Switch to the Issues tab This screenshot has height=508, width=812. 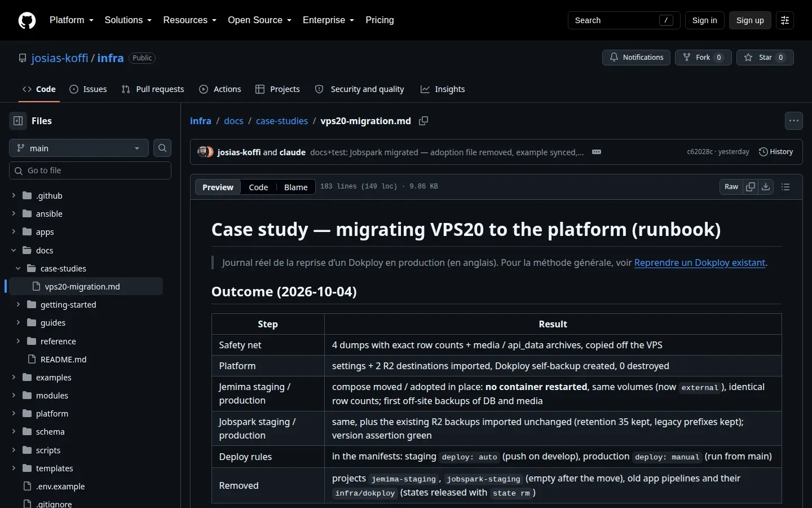(x=88, y=89)
